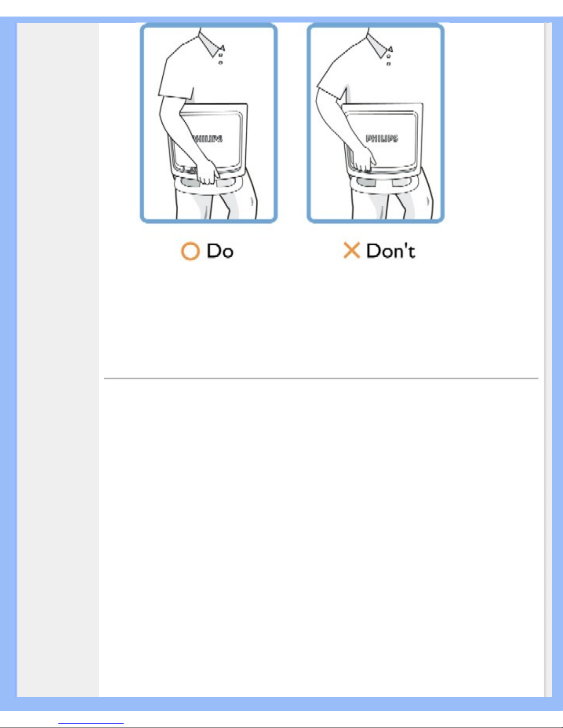Screen dimensions: 563x728
Task: Select the Do illustration thumbnail
Action: coord(209,123)
